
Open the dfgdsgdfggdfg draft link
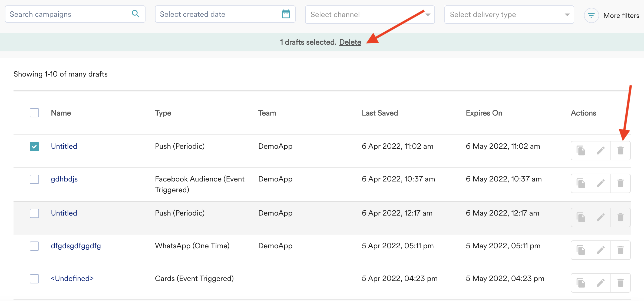(76, 246)
